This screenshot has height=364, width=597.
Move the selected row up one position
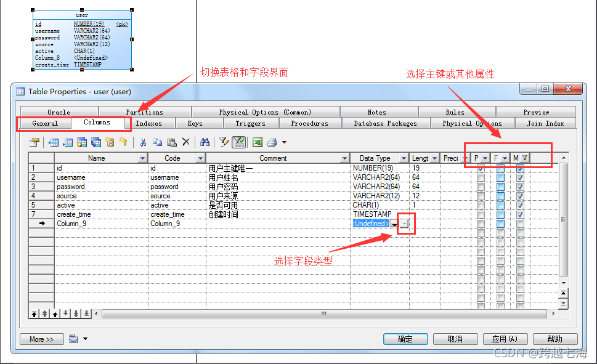coord(55,313)
